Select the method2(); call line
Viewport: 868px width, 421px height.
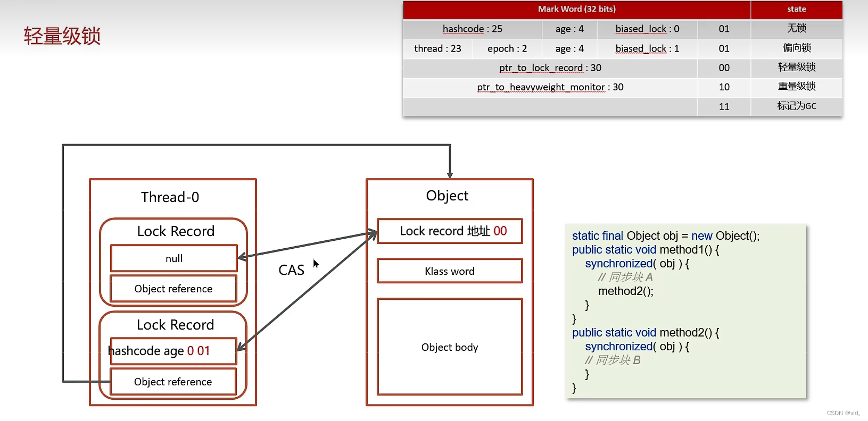click(626, 291)
